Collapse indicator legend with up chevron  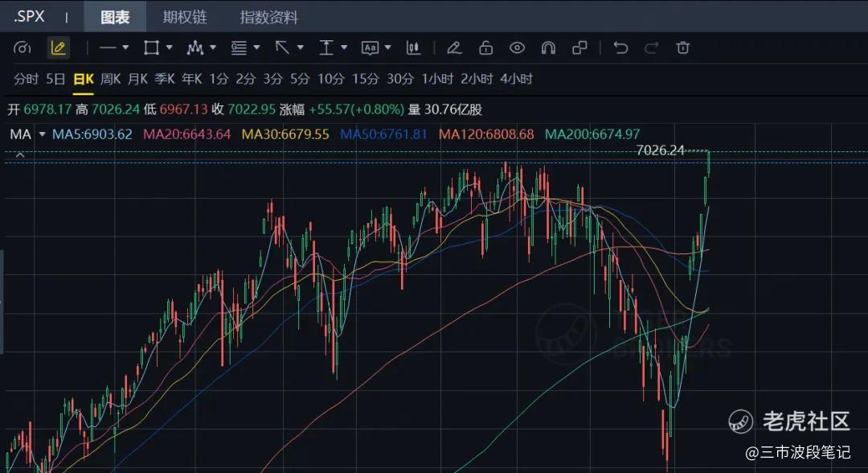point(20,154)
